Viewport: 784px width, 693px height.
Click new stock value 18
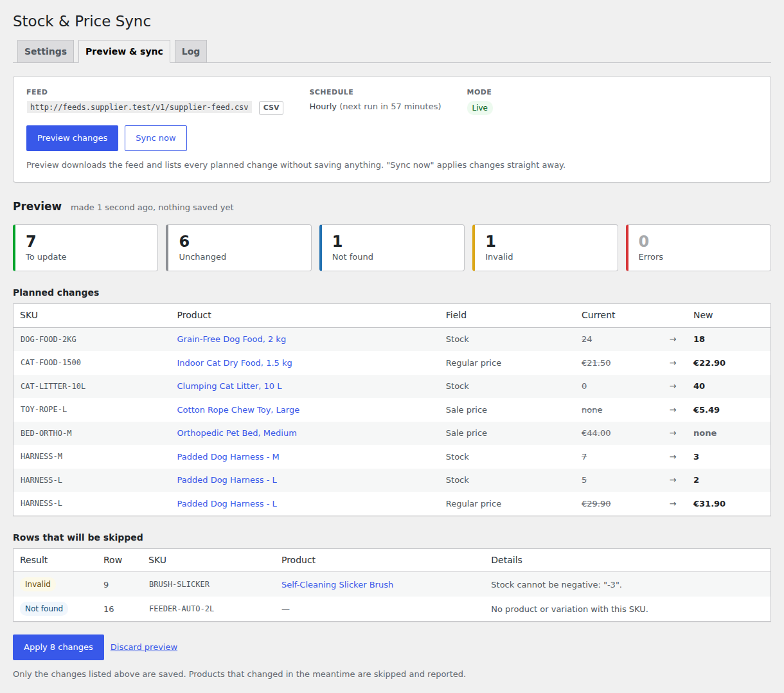click(699, 339)
